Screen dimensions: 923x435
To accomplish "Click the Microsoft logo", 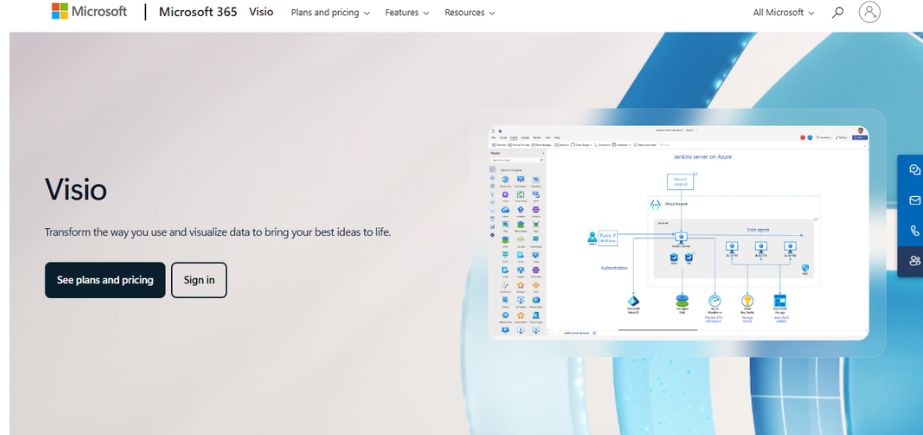I will tap(89, 11).
